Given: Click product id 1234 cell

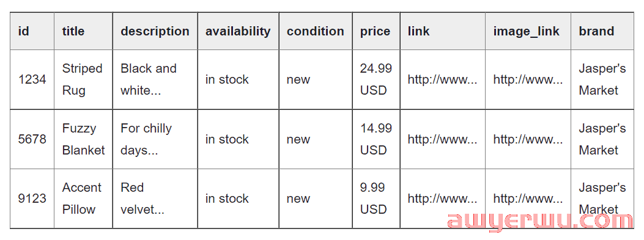Looking at the screenshot, I should click(x=32, y=79).
